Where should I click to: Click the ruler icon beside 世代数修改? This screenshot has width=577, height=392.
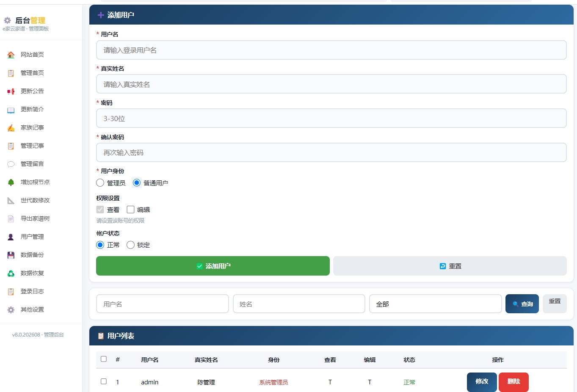click(x=11, y=200)
